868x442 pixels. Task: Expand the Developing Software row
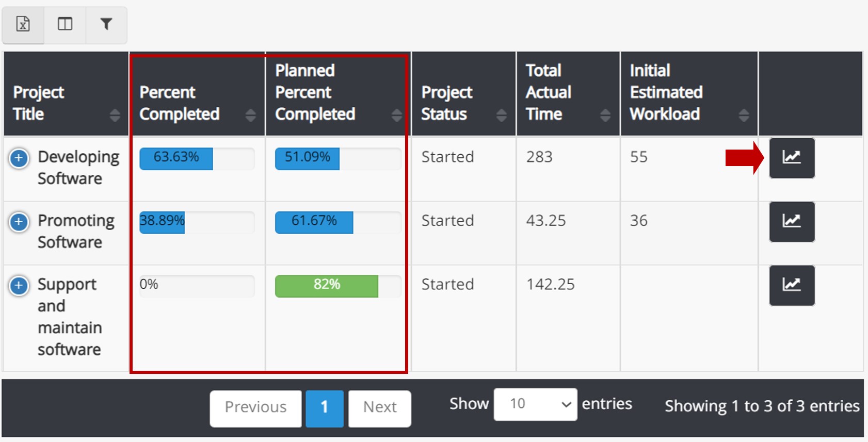[x=19, y=158]
